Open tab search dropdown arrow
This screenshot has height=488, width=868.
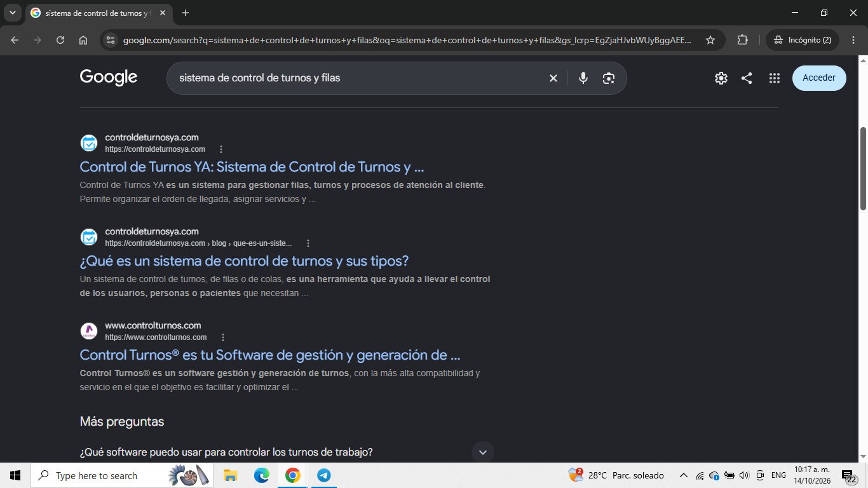click(x=12, y=13)
